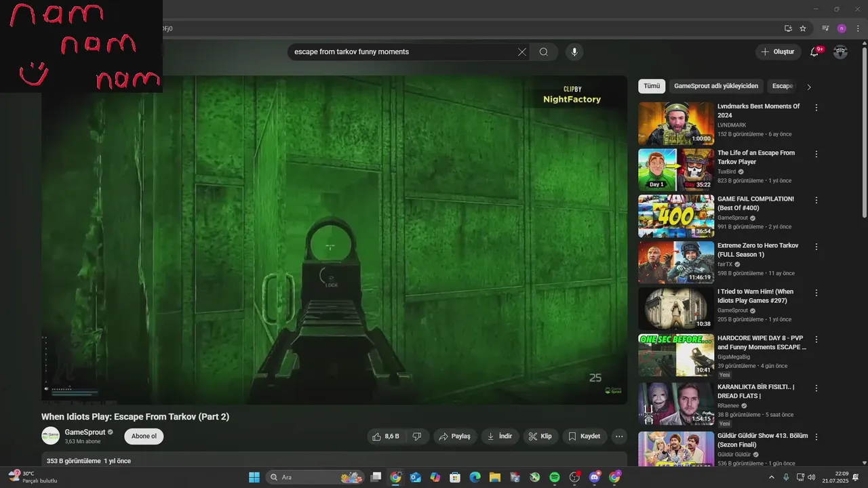Click the Oluştur create button

point(778,52)
